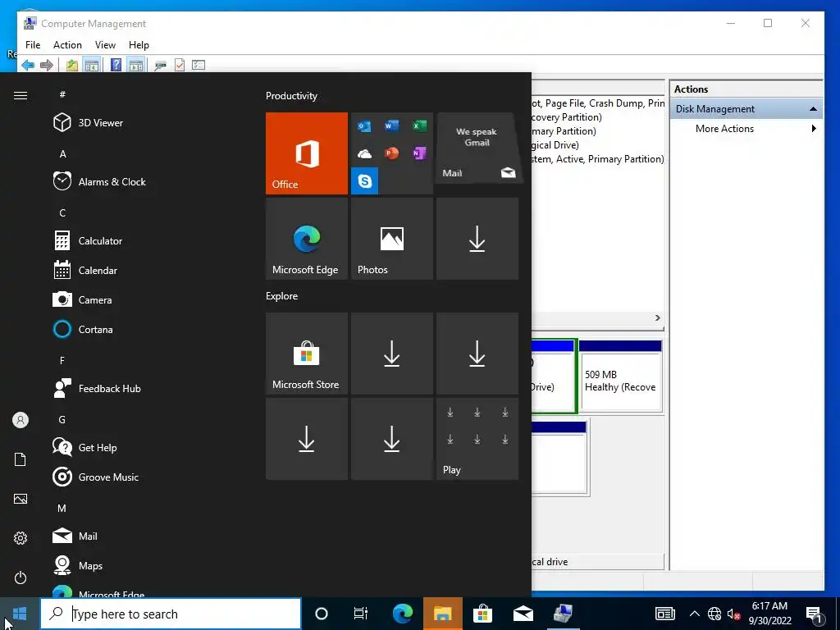Viewport: 840px width, 630px height.
Task: Expand the Start menu hamburger navigation
Action: click(x=21, y=95)
